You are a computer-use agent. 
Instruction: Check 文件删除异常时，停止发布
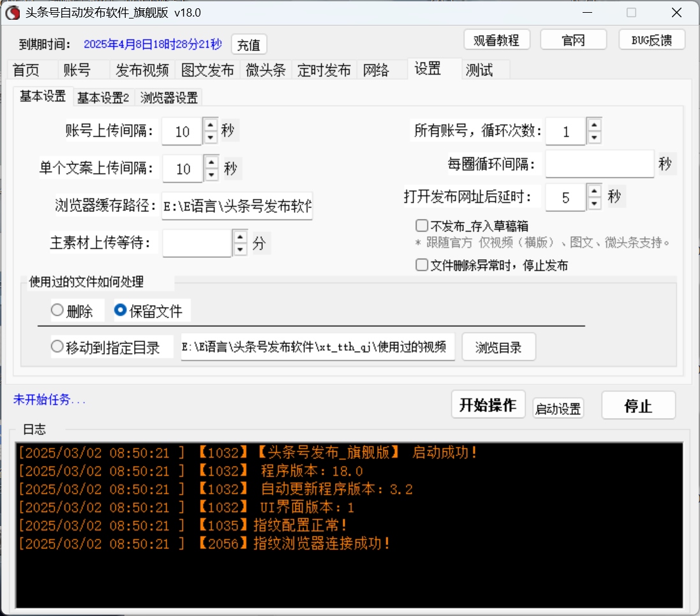(x=422, y=265)
